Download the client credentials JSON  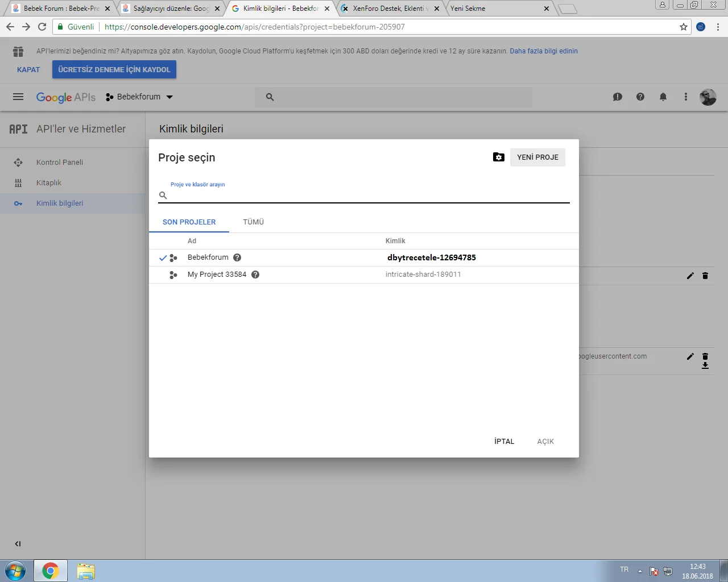(x=705, y=365)
